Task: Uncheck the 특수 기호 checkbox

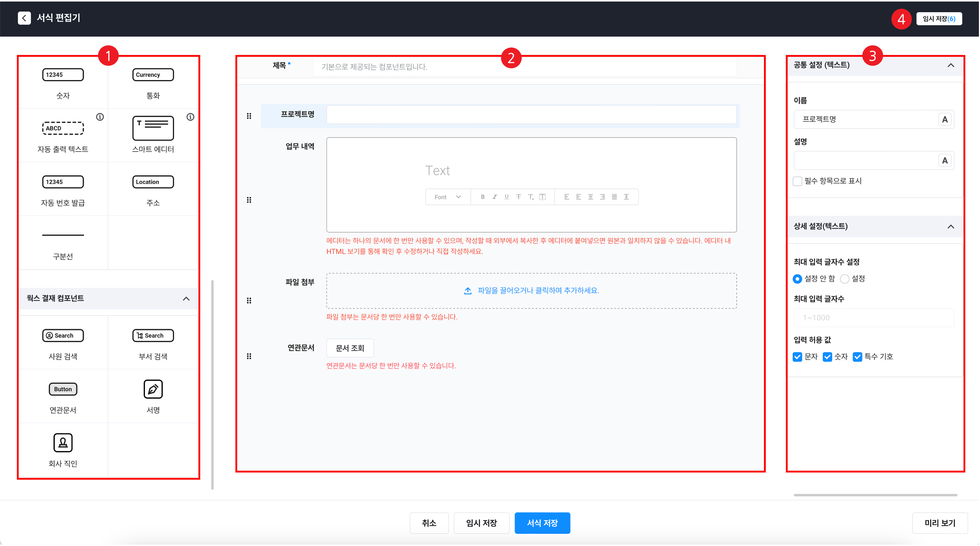Action: [858, 357]
